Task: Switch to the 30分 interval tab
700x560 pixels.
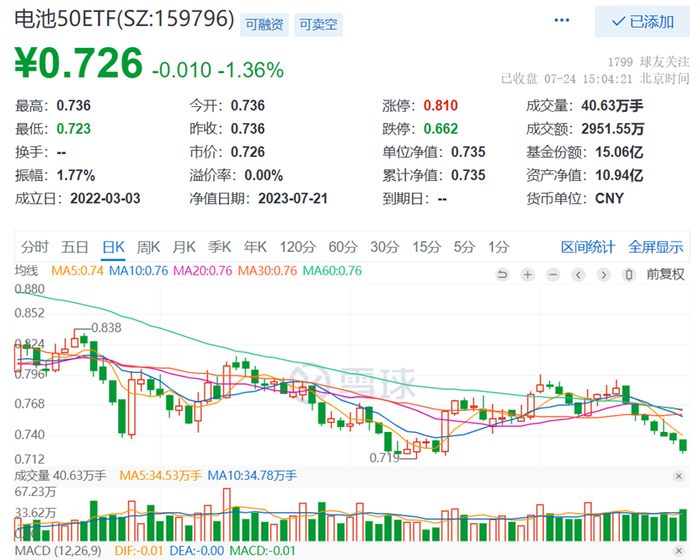Action: (385, 247)
